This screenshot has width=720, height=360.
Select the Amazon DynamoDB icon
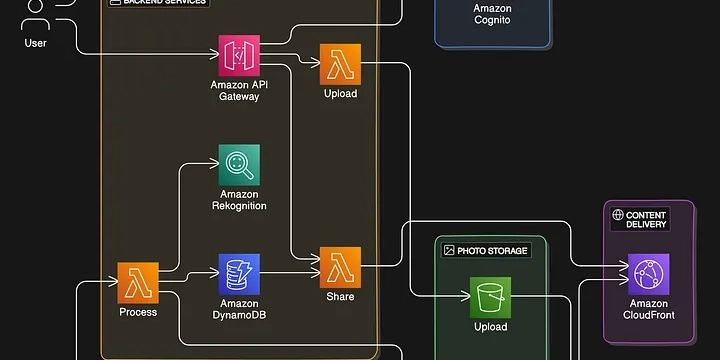click(239, 274)
